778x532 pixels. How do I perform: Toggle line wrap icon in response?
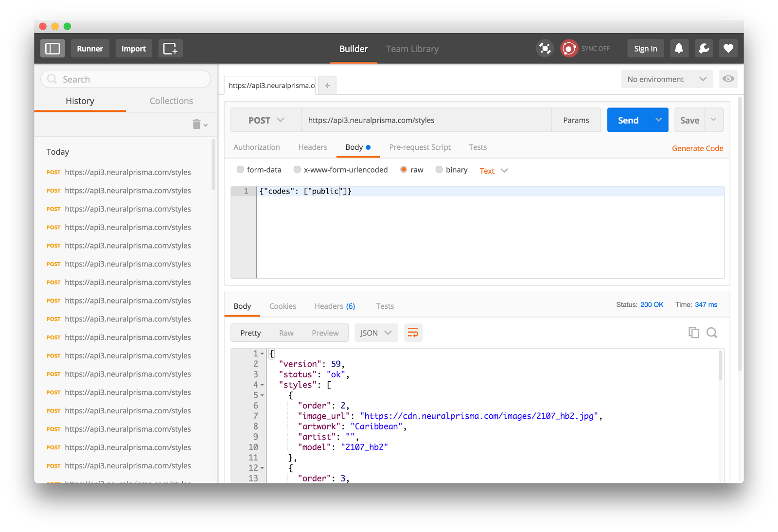(x=413, y=333)
